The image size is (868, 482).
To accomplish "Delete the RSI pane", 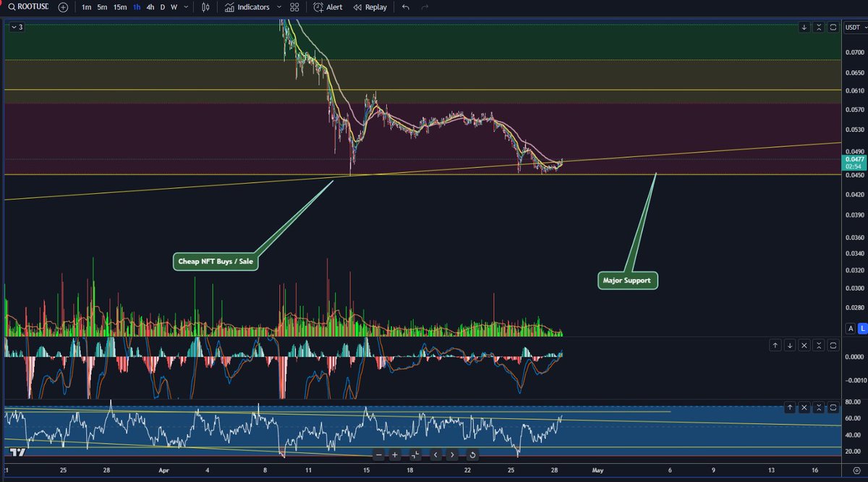I will 804,408.
